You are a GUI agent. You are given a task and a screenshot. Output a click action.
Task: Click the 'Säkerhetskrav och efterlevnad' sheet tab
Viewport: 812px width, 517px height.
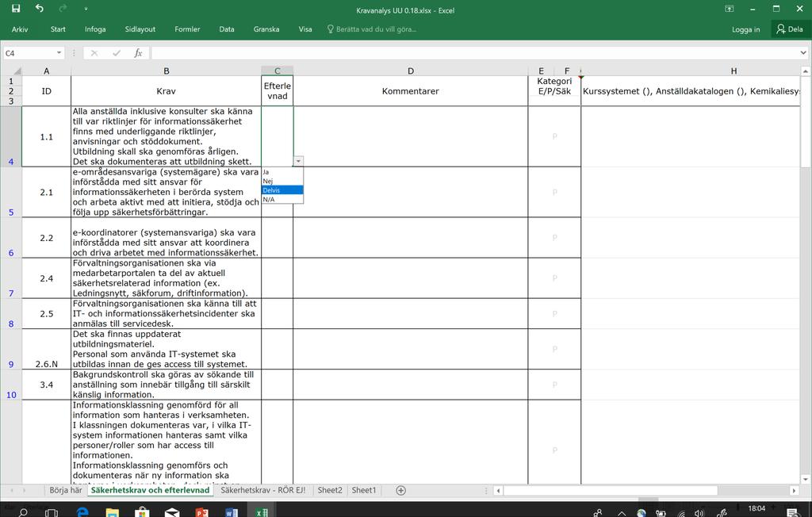click(150, 489)
